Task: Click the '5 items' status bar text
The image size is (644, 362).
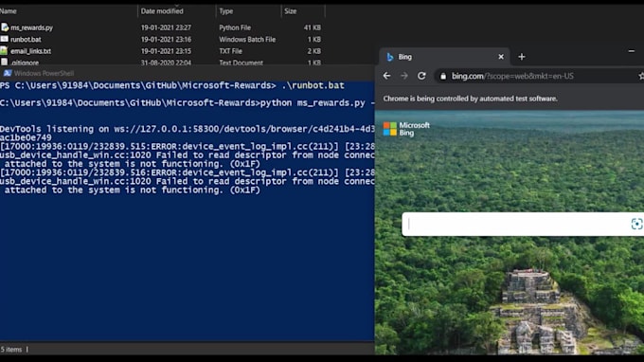Action: pos(11,350)
